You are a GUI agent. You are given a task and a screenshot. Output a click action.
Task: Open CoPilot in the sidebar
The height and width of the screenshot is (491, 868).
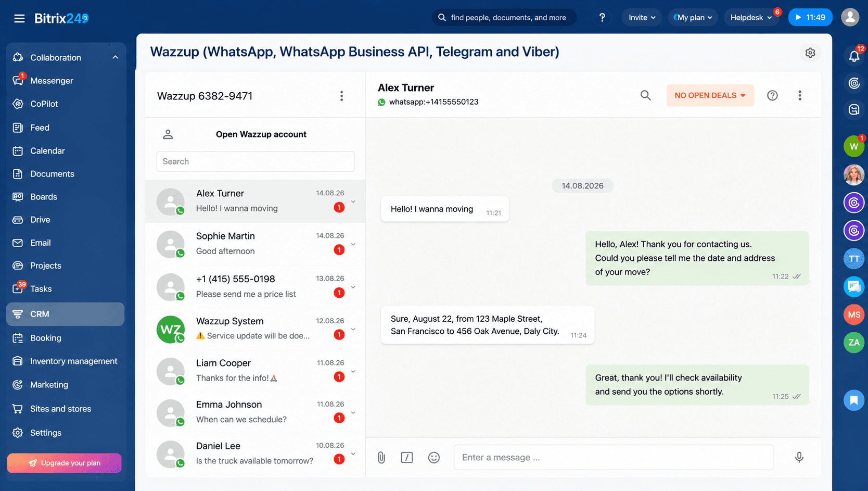66,104
